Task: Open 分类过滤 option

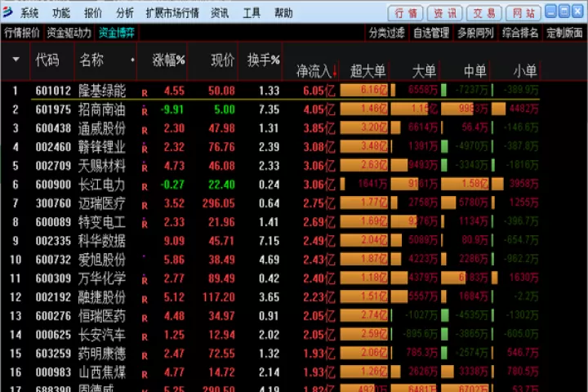Action: tap(386, 33)
